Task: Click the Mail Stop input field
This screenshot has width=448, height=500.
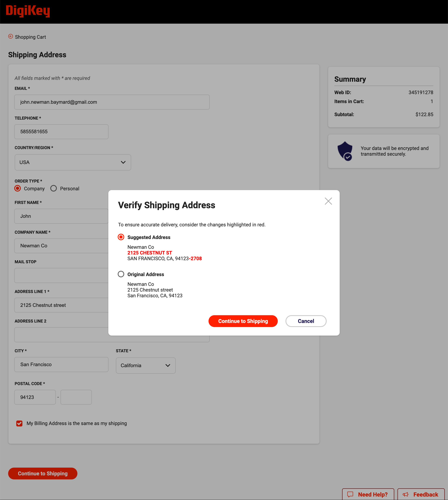Action: click(61, 275)
